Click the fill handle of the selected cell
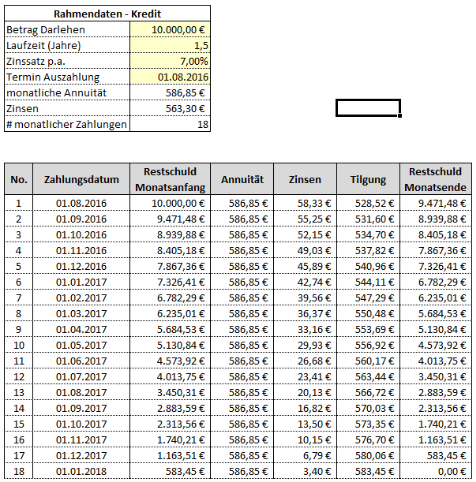Screen dimensions: 476x482 tap(400, 116)
